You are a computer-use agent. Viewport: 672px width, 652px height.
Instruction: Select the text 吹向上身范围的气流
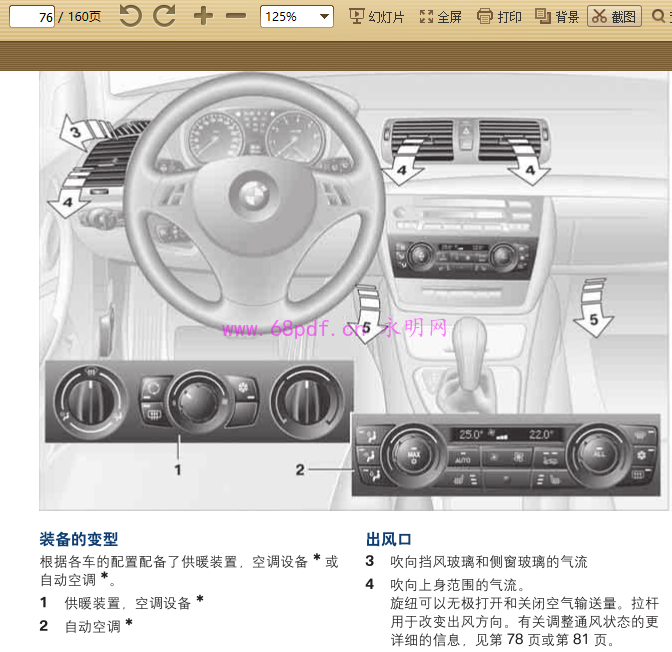click(457, 584)
